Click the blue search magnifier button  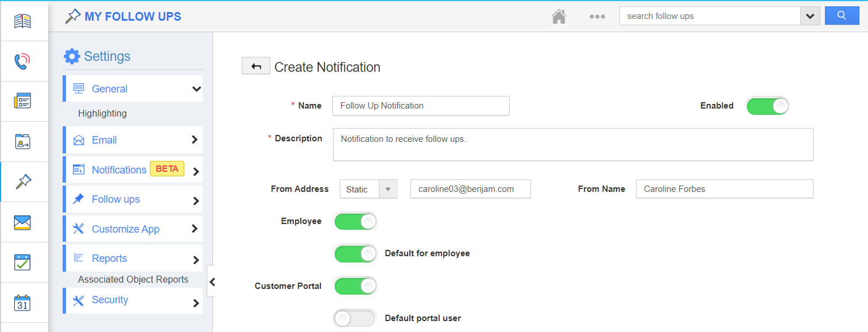pyautogui.click(x=842, y=16)
